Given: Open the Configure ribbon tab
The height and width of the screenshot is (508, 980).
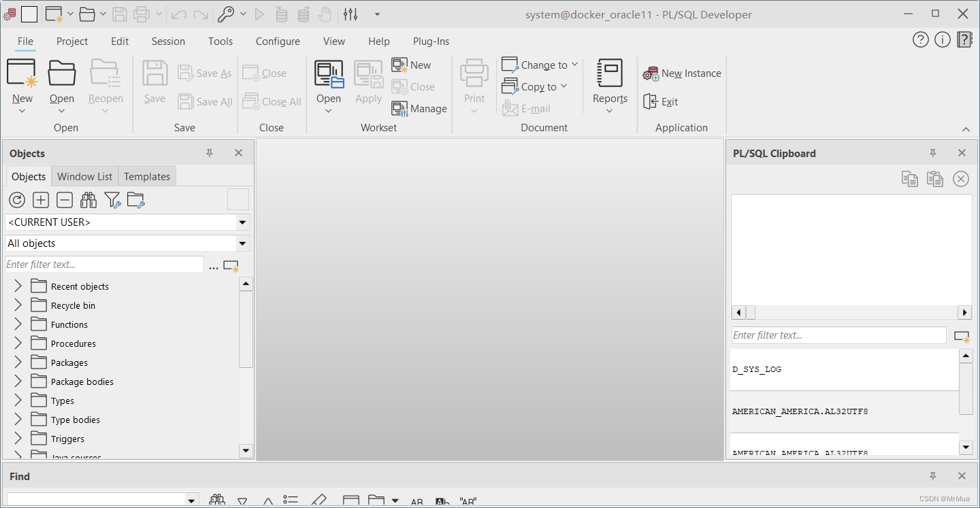Looking at the screenshot, I should pyautogui.click(x=278, y=41).
